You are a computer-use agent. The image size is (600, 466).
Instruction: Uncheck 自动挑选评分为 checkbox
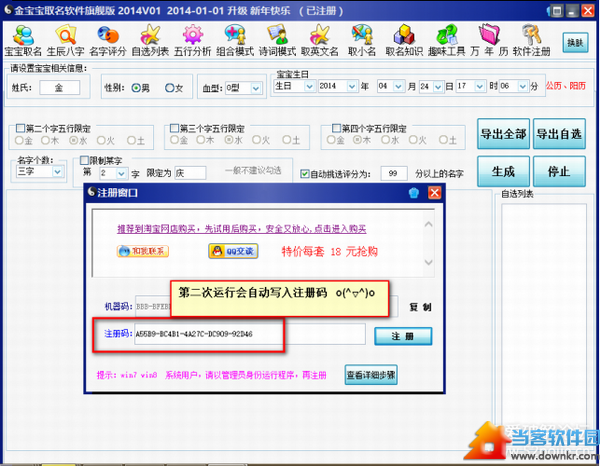click(x=305, y=174)
